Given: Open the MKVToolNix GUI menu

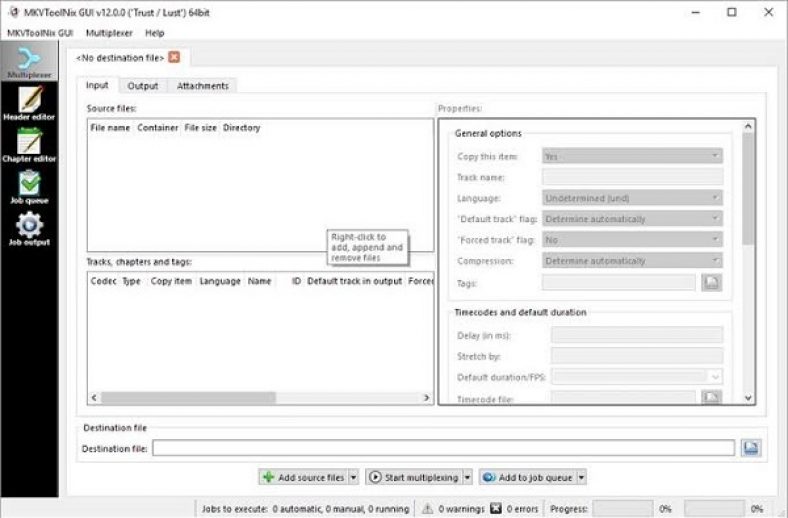Looking at the screenshot, I should coord(40,33).
